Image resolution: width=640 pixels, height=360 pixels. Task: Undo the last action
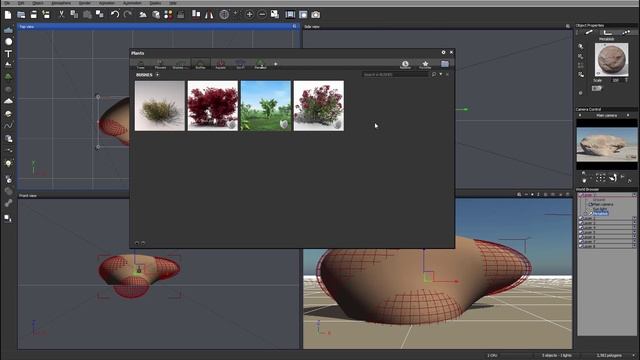coord(115,15)
